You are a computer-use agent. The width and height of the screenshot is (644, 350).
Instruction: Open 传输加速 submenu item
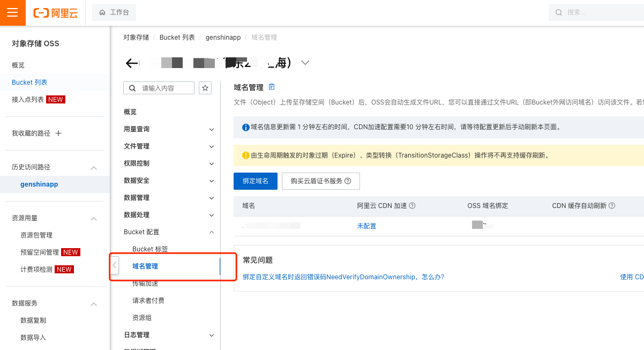[145, 283]
